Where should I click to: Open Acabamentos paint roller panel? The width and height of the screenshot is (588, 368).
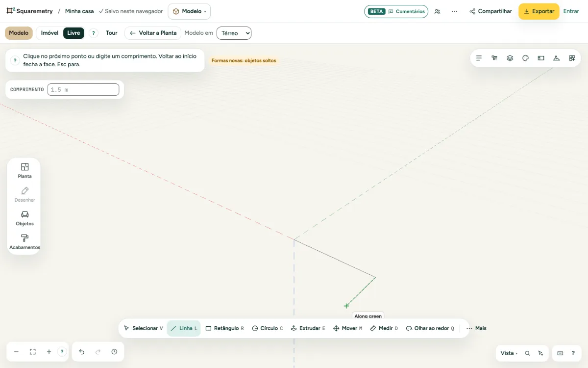pos(24,242)
